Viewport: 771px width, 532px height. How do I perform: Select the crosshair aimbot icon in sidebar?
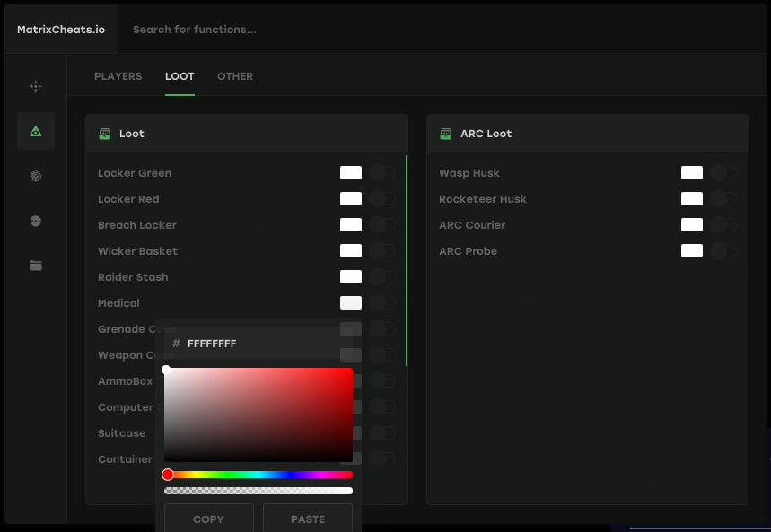pyautogui.click(x=35, y=86)
